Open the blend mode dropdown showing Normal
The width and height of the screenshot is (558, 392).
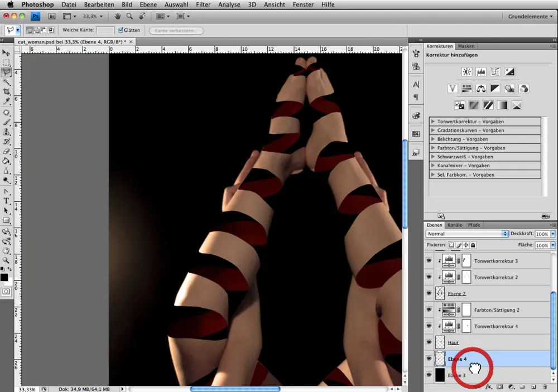pos(467,234)
